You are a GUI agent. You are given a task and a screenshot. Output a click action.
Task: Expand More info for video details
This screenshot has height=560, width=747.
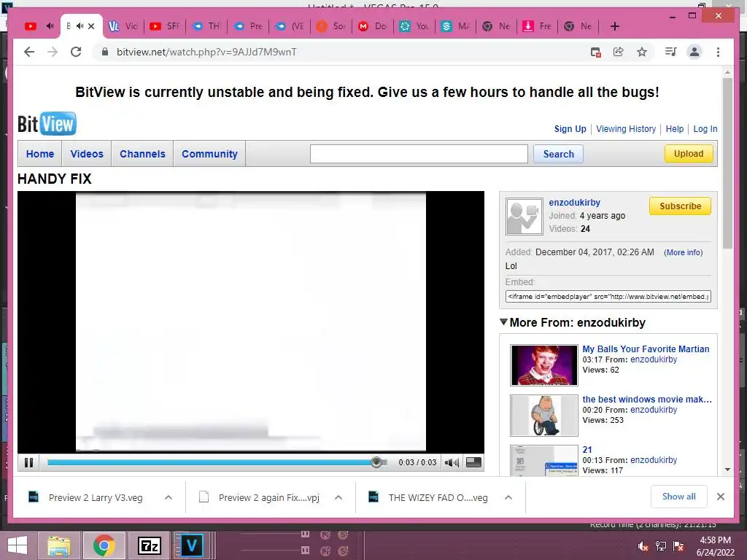pos(683,252)
